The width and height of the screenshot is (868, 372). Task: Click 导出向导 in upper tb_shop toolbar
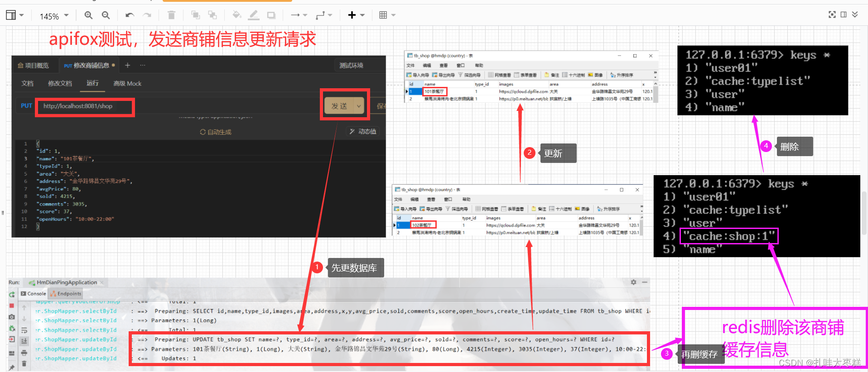[x=444, y=75]
